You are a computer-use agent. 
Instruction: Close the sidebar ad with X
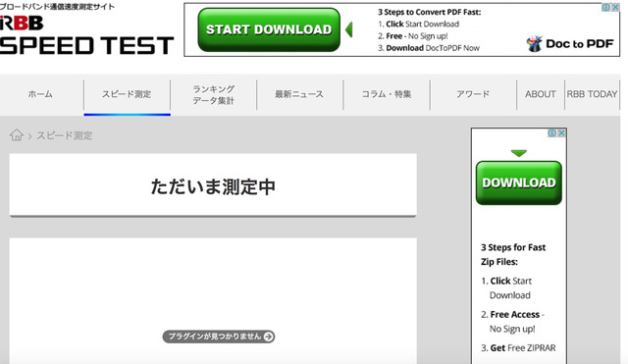point(561,133)
